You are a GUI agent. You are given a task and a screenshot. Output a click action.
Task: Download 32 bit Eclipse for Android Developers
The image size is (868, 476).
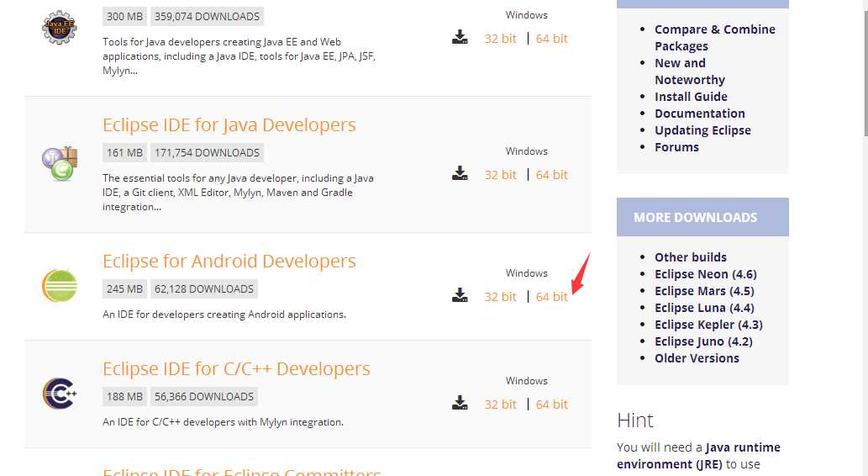pyautogui.click(x=500, y=297)
